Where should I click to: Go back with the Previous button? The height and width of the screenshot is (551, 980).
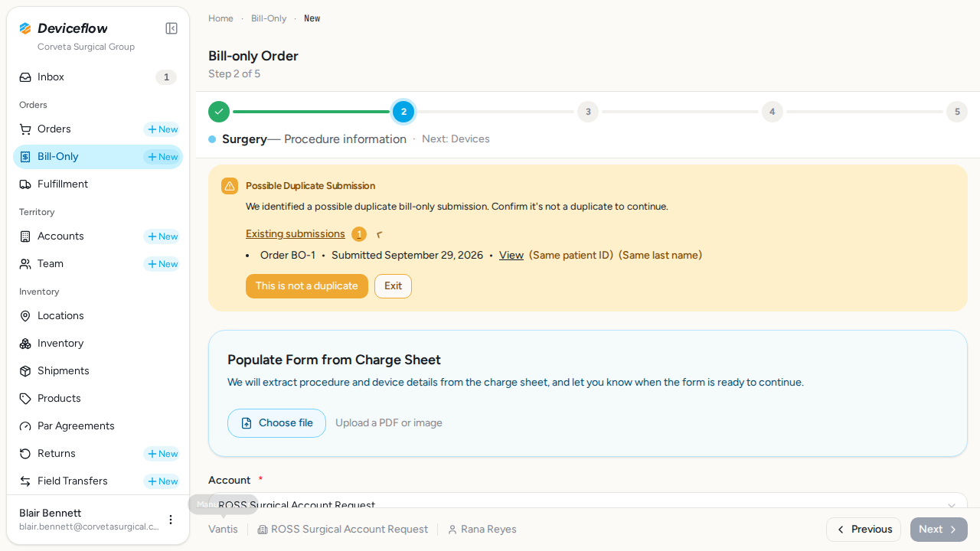pos(864,530)
